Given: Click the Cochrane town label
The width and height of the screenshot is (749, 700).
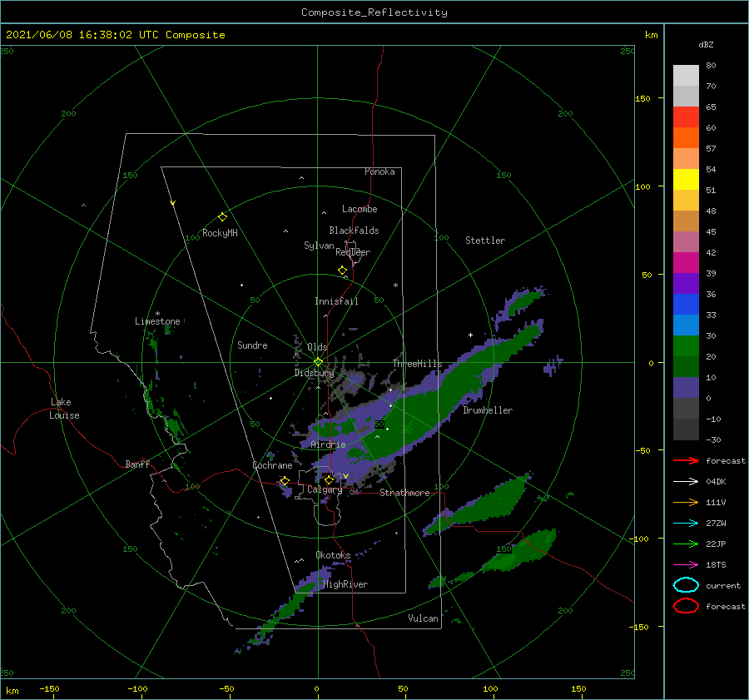Looking at the screenshot, I should [x=272, y=465].
